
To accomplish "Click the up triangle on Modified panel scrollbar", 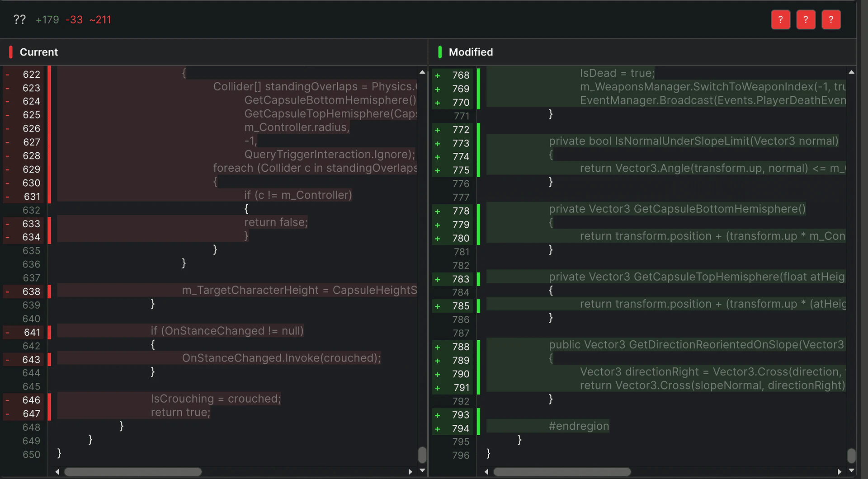I will point(851,72).
